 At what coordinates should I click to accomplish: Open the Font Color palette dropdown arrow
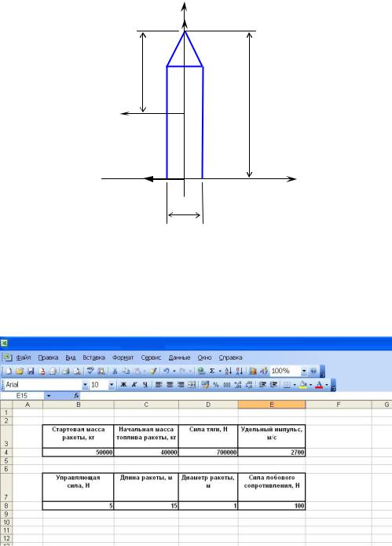click(327, 385)
